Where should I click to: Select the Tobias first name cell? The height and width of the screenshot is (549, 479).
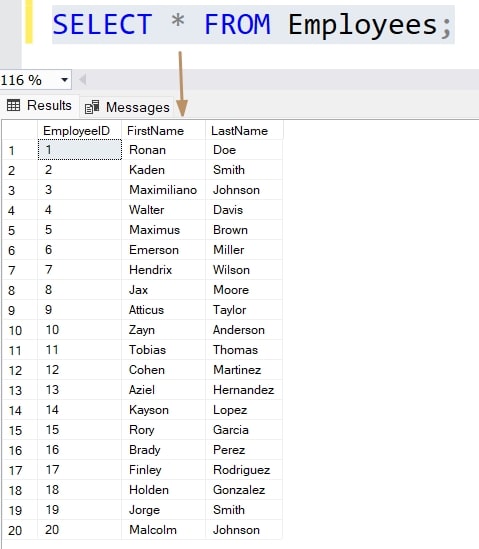coord(164,349)
